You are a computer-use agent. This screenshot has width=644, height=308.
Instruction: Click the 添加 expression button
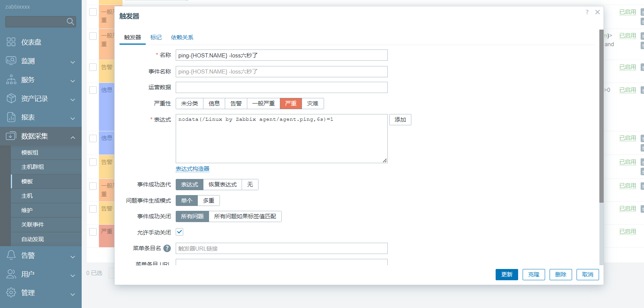coord(400,120)
